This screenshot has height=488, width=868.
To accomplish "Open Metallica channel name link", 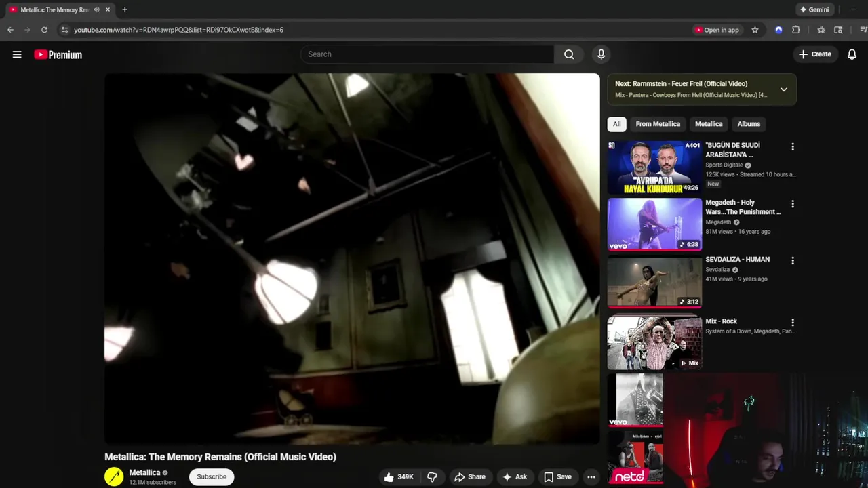I will [x=144, y=472].
